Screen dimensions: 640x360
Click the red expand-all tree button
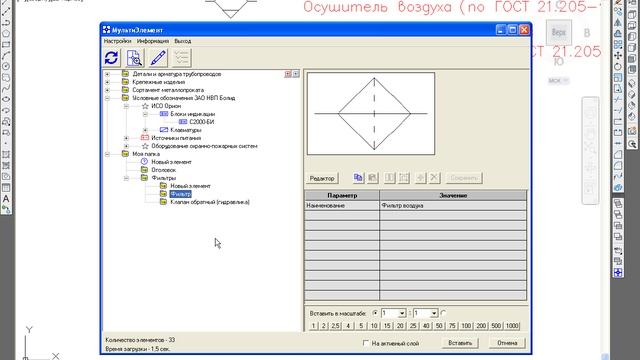(288, 74)
